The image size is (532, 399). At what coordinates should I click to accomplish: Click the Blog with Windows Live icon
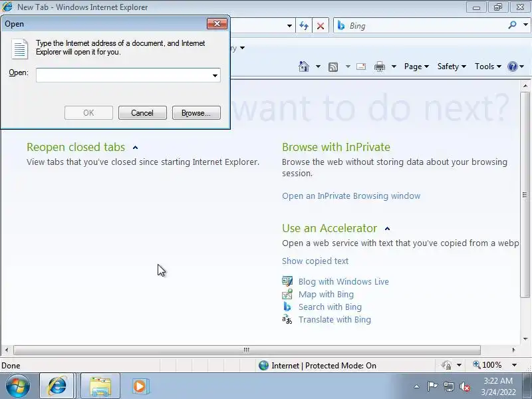(x=287, y=281)
